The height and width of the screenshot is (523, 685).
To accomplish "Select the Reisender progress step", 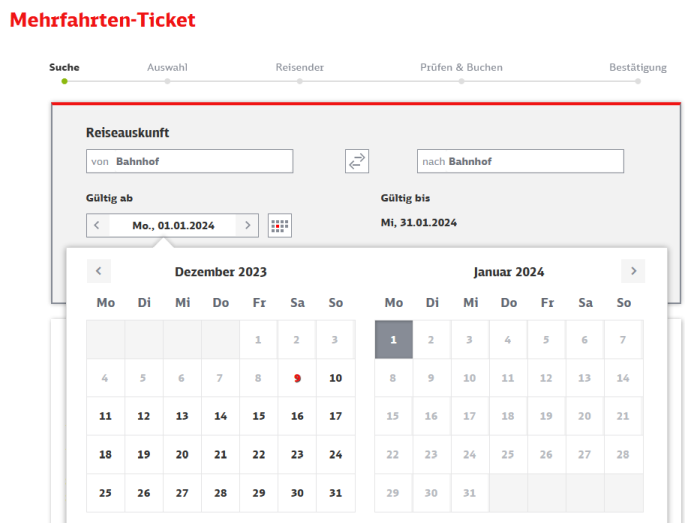I will pyautogui.click(x=300, y=67).
